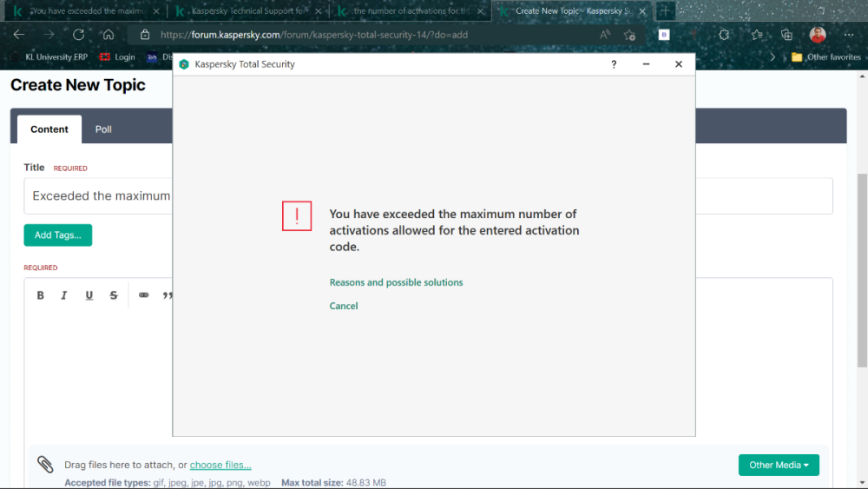Apply Bold formatting in the editor
868x489 pixels.
(x=41, y=295)
